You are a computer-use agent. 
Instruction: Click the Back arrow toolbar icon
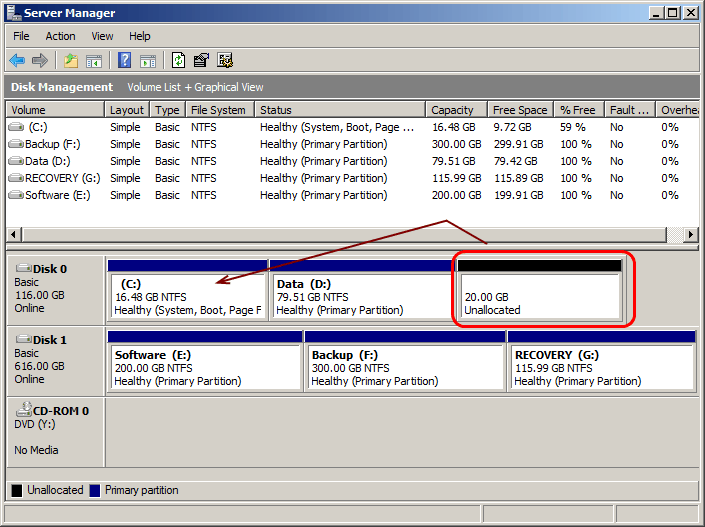(17, 60)
